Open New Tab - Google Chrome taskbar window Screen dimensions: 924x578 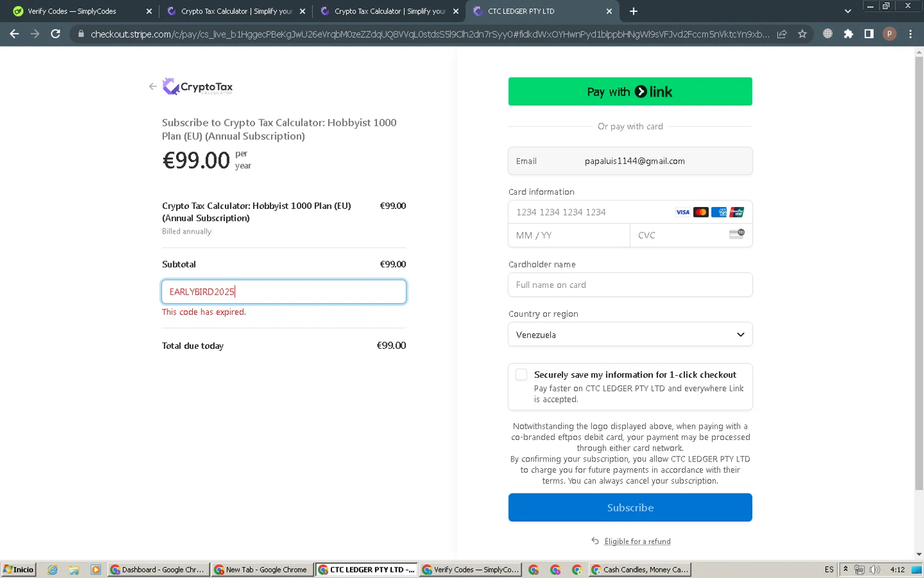click(262, 570)
